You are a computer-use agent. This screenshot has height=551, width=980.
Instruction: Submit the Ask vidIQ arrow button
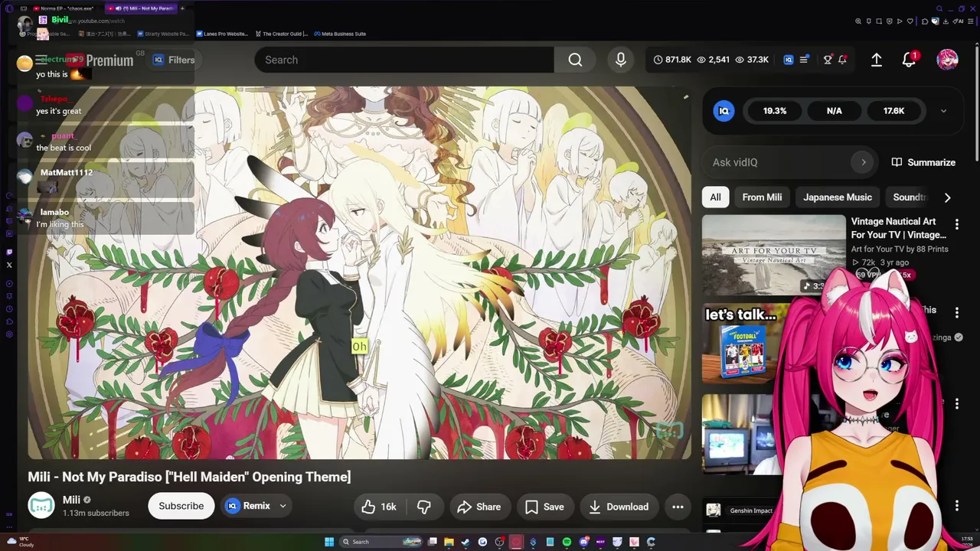[x=864, y=162]
